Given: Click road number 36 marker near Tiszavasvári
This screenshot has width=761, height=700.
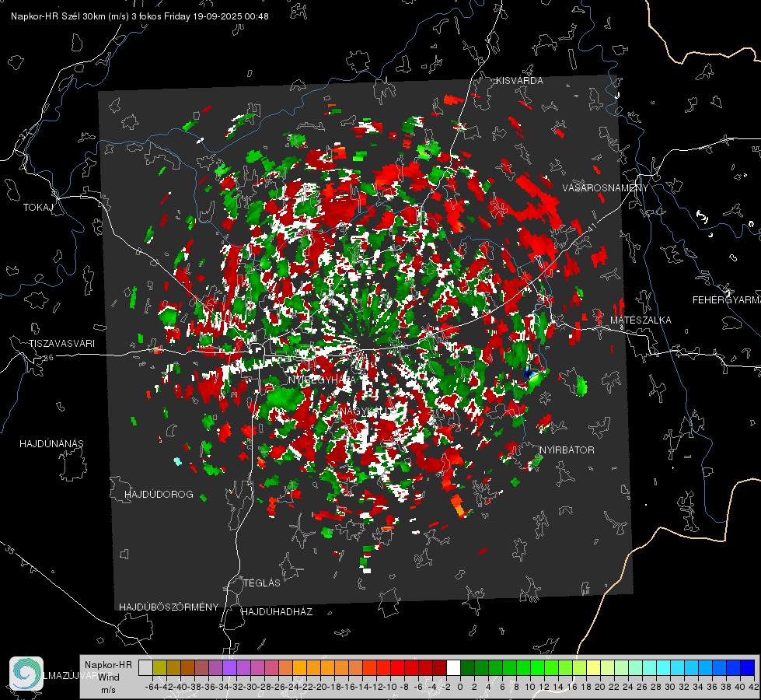Looking at the screenshot, I should point(48,358).
